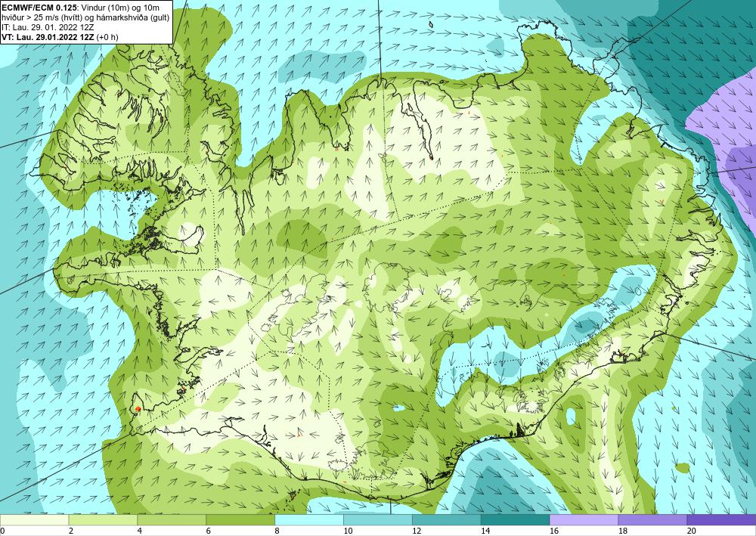Click the legend scale label "8"
This screenshot has height=536, width=756.
277,531
